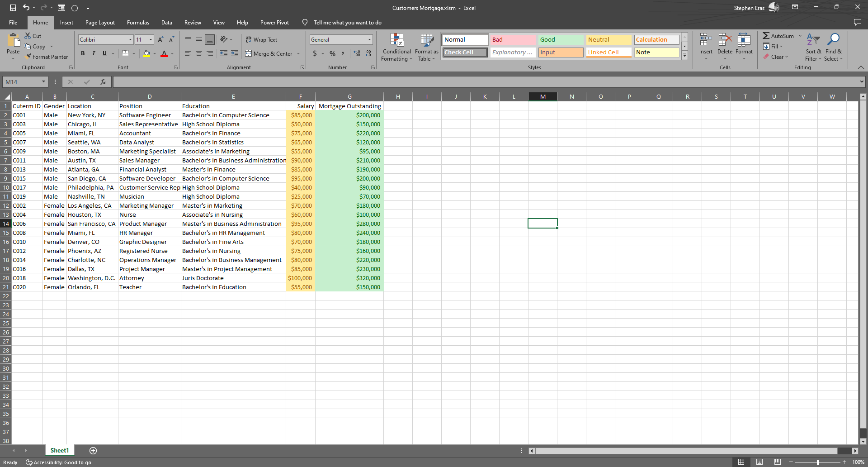This screenshot has width=868, height=467.
Task: Apply the fill color bucket
Action: point(146,53)
